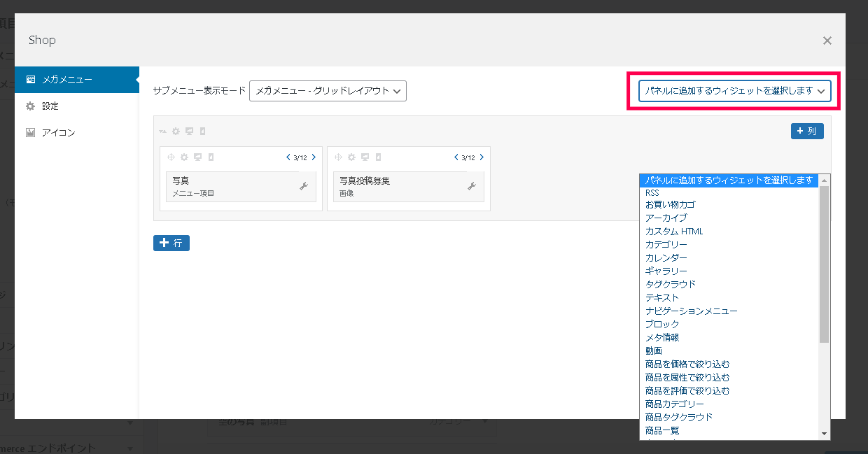Viewport: 868px width, 454px height.
Task: Toggle row mobile visibility phone icon
Action: [202, 131]
